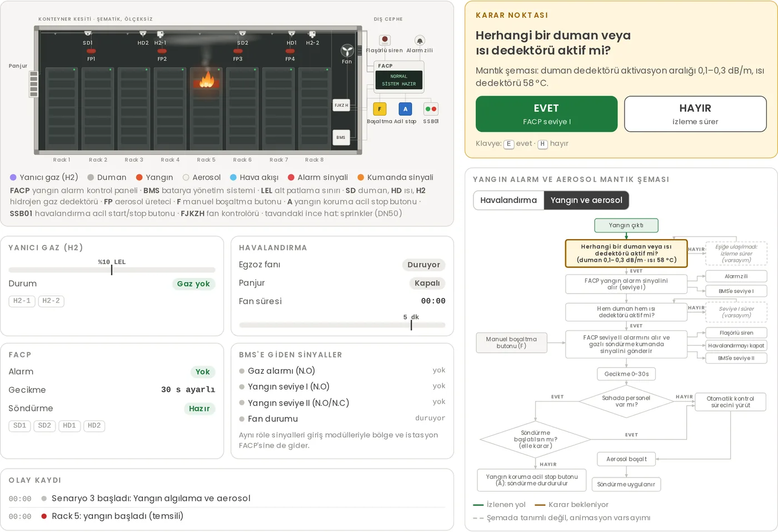Switch to Havalandırma tab
Viewport: 778px width, 532px height.
[x=508, y=200]
